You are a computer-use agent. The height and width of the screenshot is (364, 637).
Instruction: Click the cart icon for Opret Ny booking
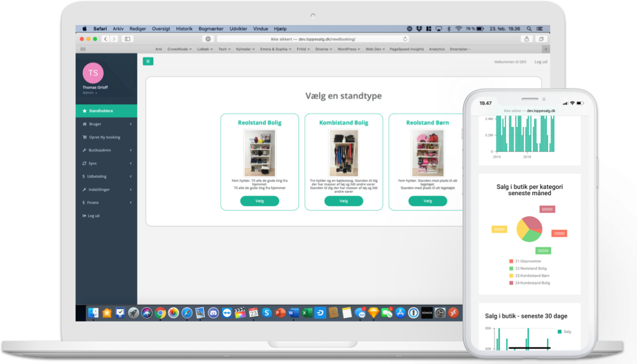coord(84,137)
